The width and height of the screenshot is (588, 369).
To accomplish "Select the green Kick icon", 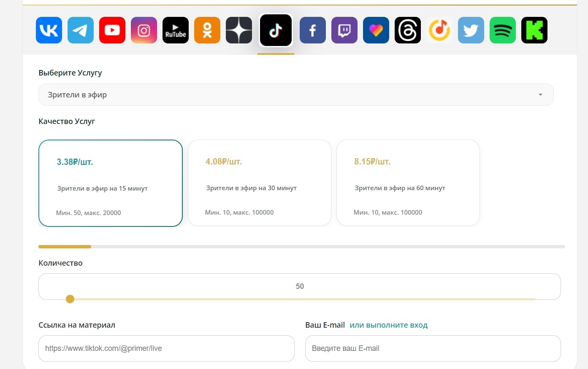I will pos(534,30).
